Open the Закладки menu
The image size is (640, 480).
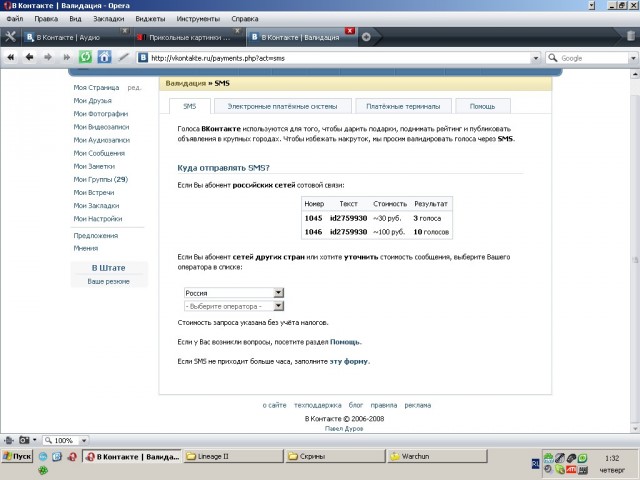(109, 19)
